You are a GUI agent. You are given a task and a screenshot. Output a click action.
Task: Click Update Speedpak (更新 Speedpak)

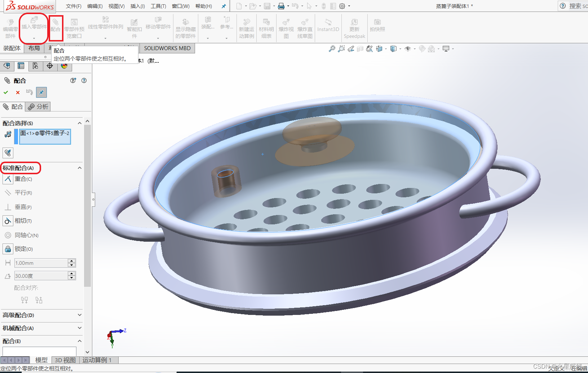354,29
